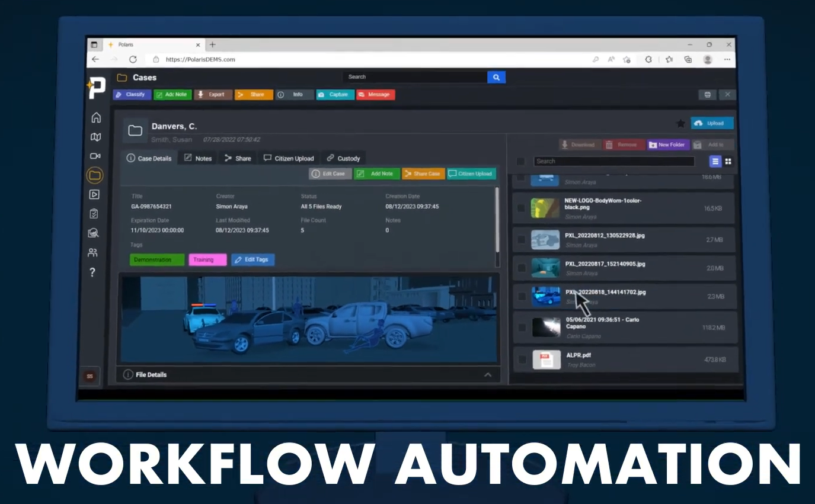The image size is (815, 504).
Task: Click the green Demonstration tag
Action: [157, 260]
